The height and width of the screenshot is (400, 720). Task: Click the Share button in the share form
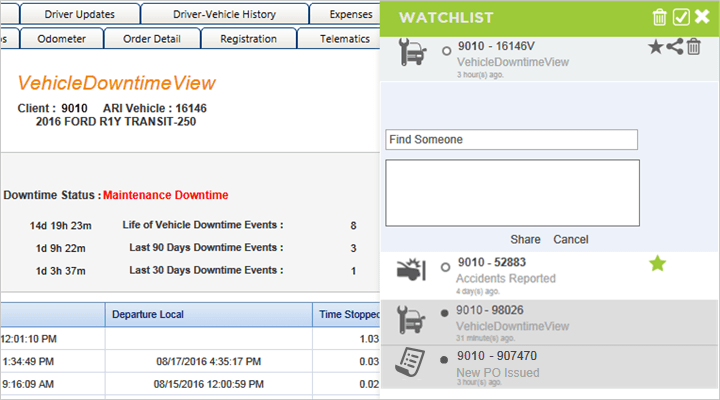pos(525,239)
